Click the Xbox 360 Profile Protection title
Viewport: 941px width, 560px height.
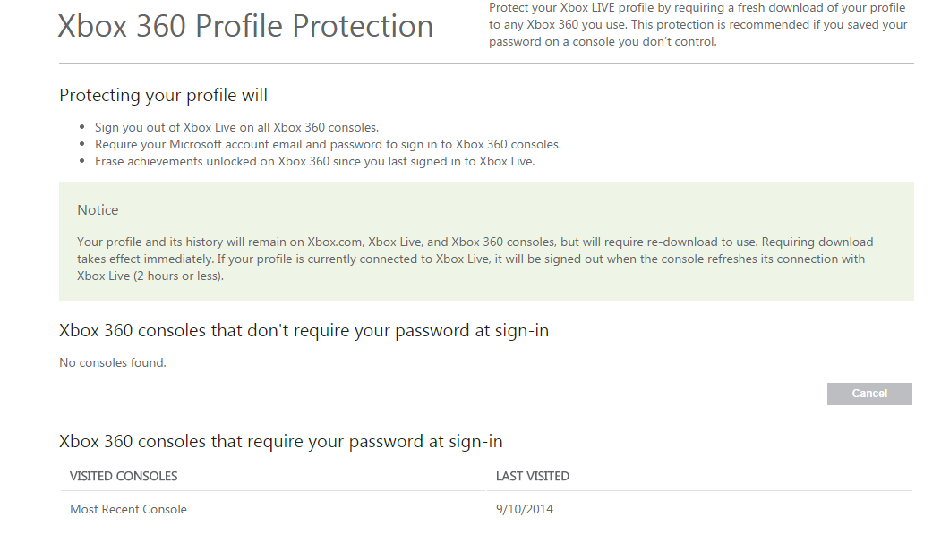[x=245, y=27]
